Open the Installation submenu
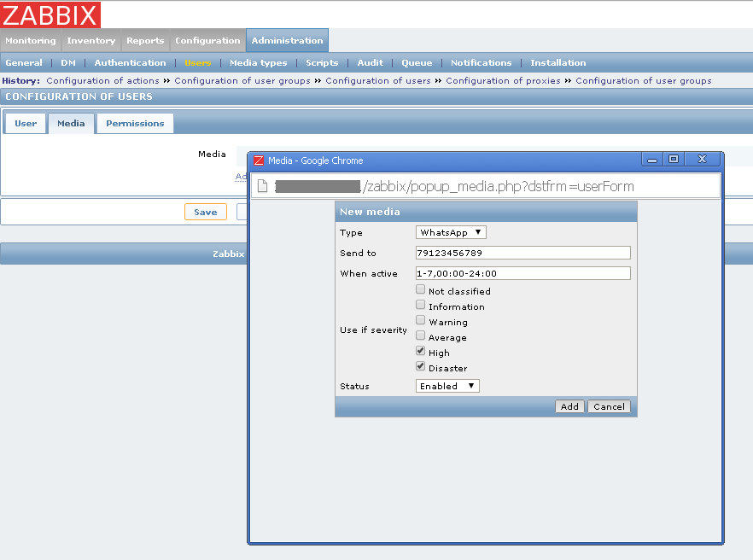The image size is (753, 560). (x=558, y=62)
